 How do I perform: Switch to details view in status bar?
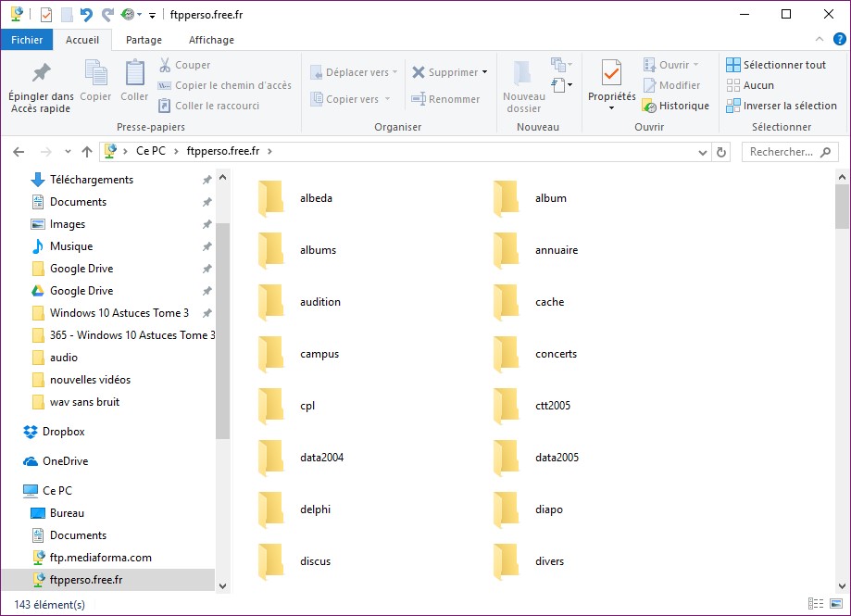(815, 604)
